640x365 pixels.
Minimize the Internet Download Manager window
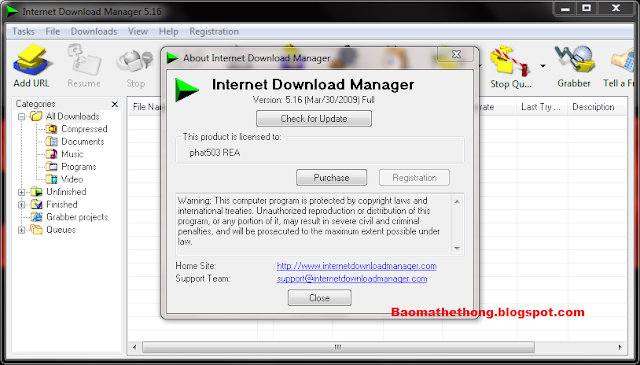coord(565,8)
